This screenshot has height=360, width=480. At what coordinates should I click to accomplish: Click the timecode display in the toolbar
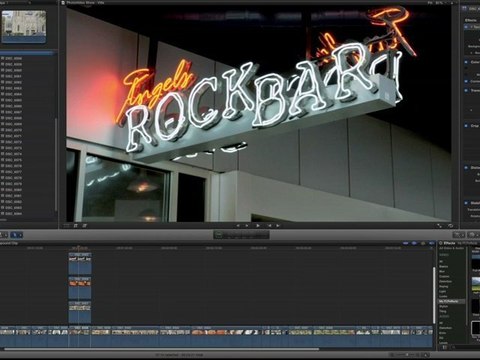(x=241, y=235)
